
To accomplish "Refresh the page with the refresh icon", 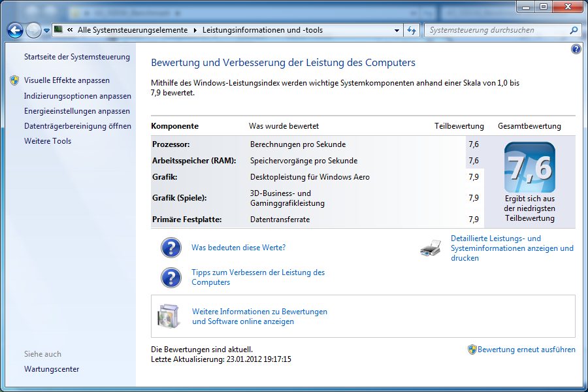I will (412, 31).
